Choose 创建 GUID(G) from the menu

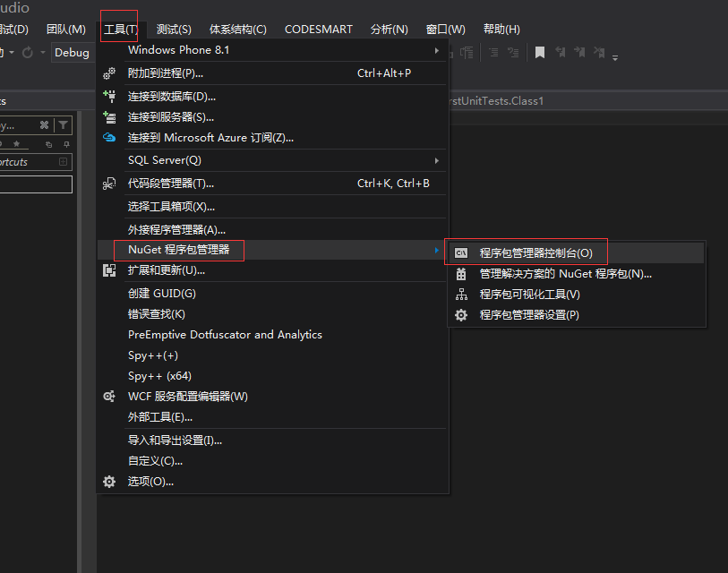(x=161, y=294)
